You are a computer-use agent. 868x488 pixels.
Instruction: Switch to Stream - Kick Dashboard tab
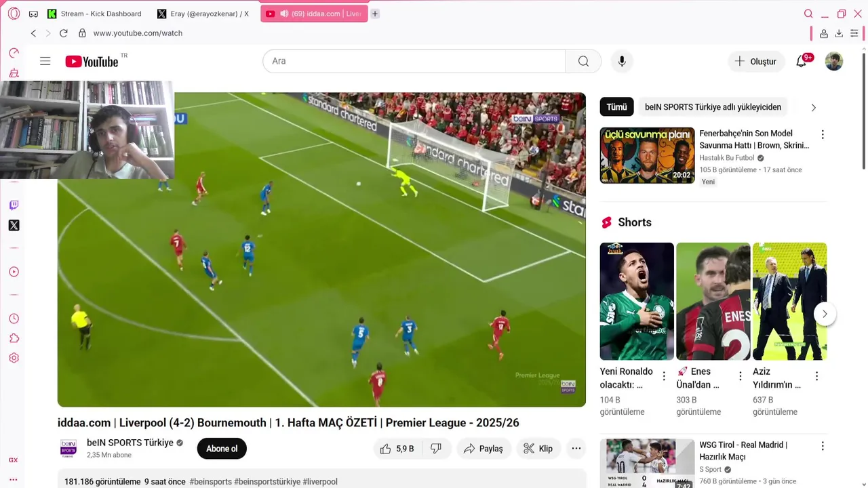94,14
